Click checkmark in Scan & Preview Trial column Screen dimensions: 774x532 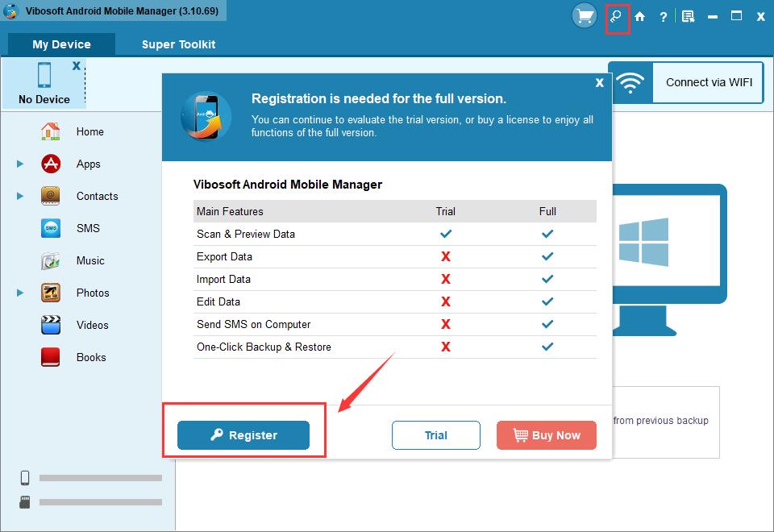click(446, 234)
